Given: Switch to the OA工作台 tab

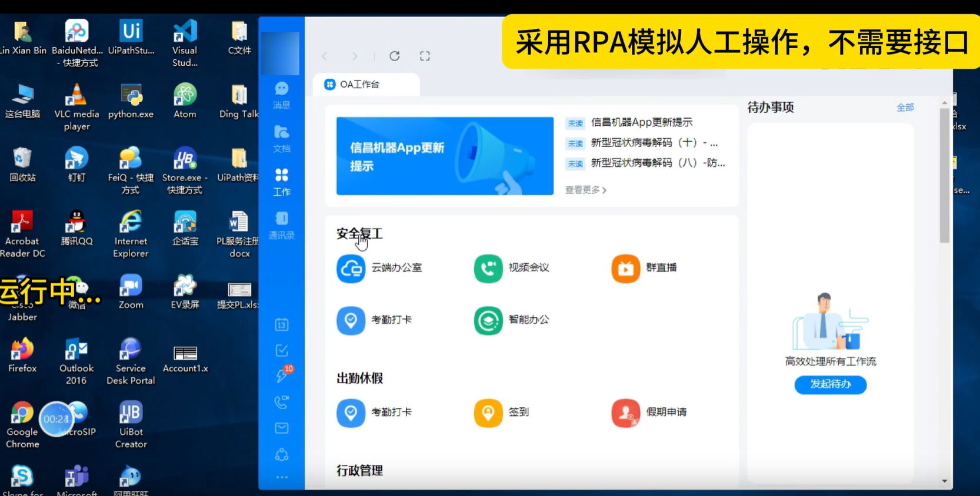Looking at the screenshot, I should [x=366, y=85].
